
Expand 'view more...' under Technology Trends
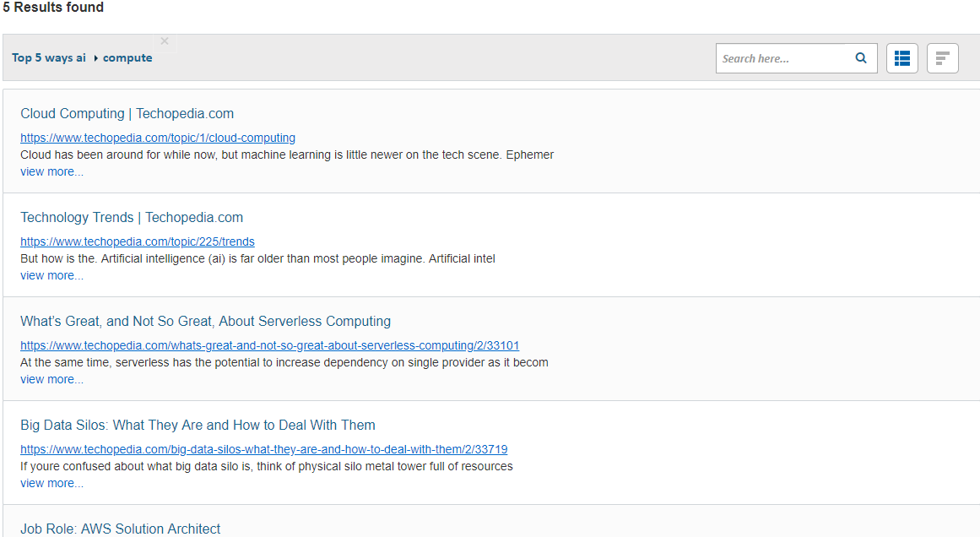[51, 276]
